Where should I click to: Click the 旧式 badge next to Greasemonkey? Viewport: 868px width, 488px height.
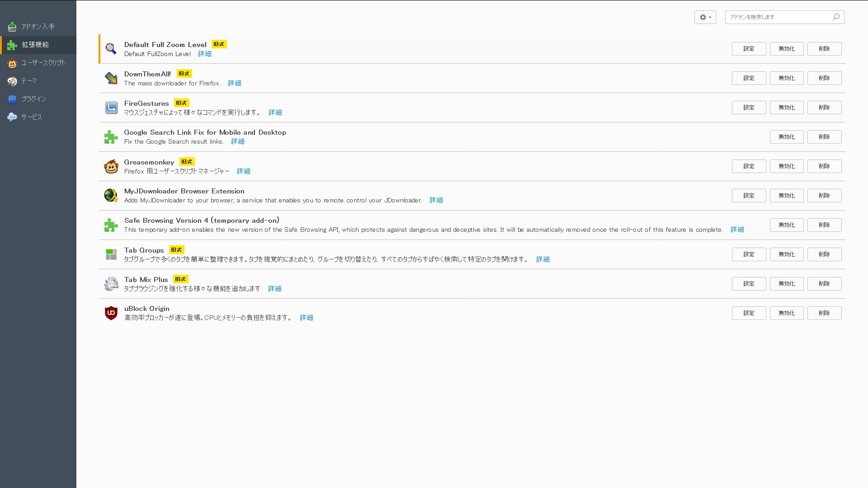[187, 162]
